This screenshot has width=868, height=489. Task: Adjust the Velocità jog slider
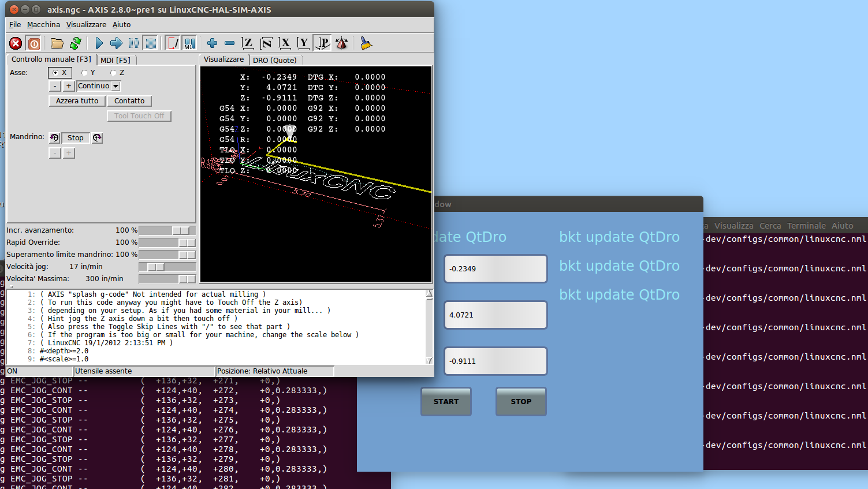(x=167, y=267)
